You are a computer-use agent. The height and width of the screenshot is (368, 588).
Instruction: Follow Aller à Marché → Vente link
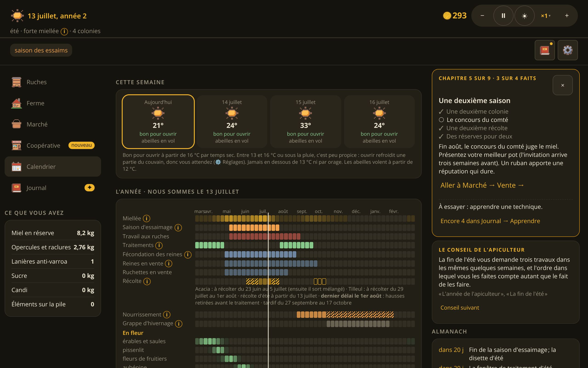click(482, 185)
